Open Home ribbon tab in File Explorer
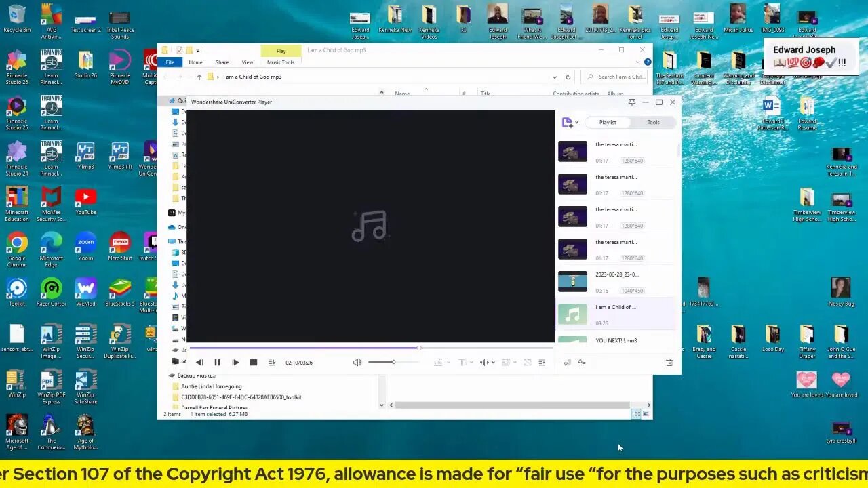Image resolution: width=868 pixels, height=488 pixels. coord(195,62)
